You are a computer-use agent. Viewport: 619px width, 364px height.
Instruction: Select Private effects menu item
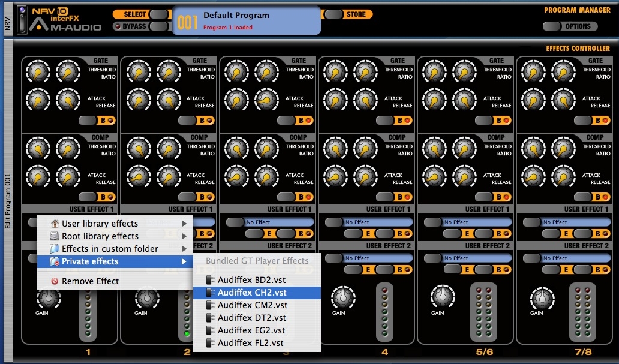(115, 261)
